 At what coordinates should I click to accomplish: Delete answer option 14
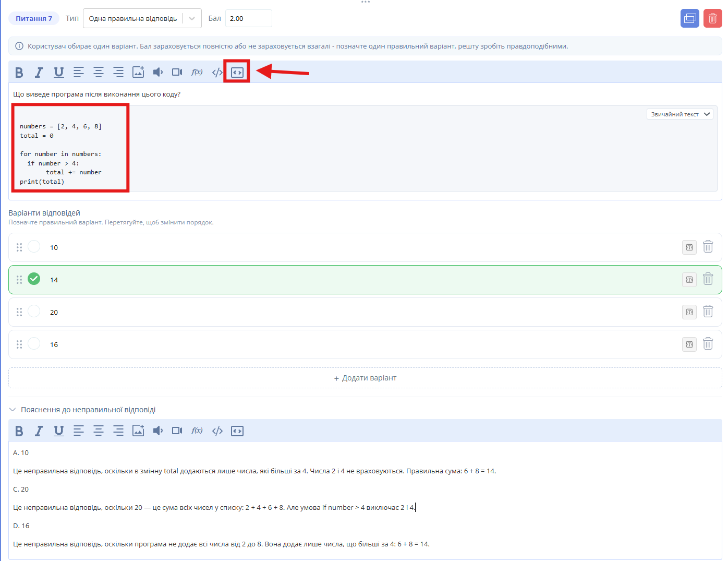[708, 279]
